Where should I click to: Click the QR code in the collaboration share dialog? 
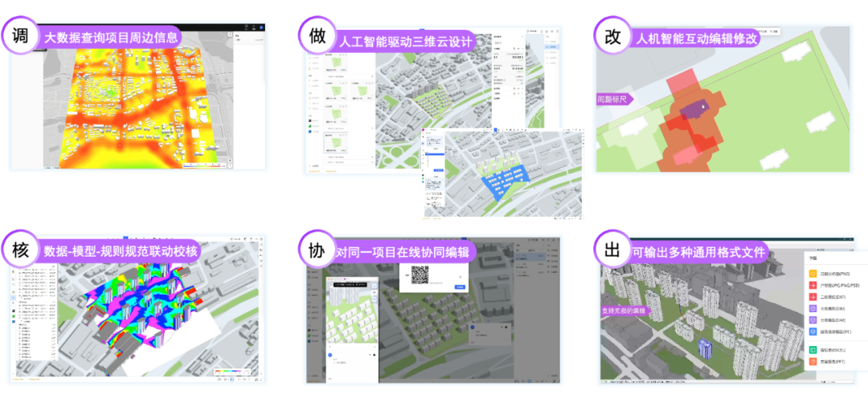click(420, 275)
